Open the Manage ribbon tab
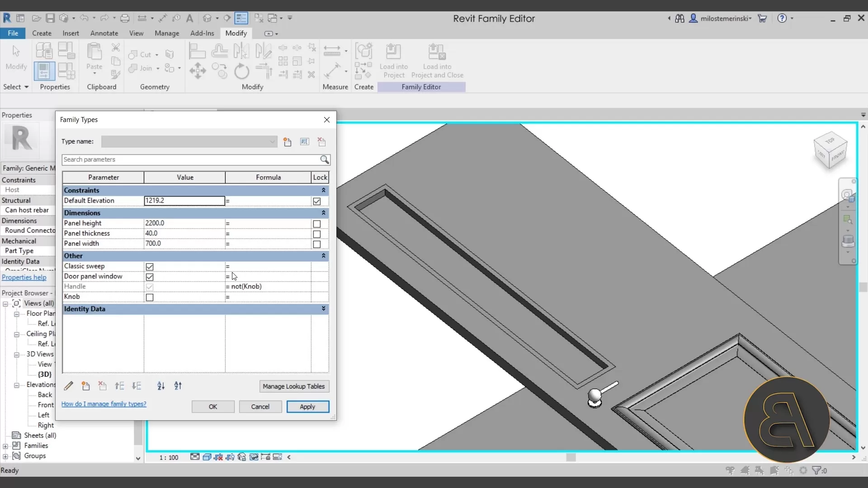The width and height of the screenshot is (868, 488). [167, 33]
